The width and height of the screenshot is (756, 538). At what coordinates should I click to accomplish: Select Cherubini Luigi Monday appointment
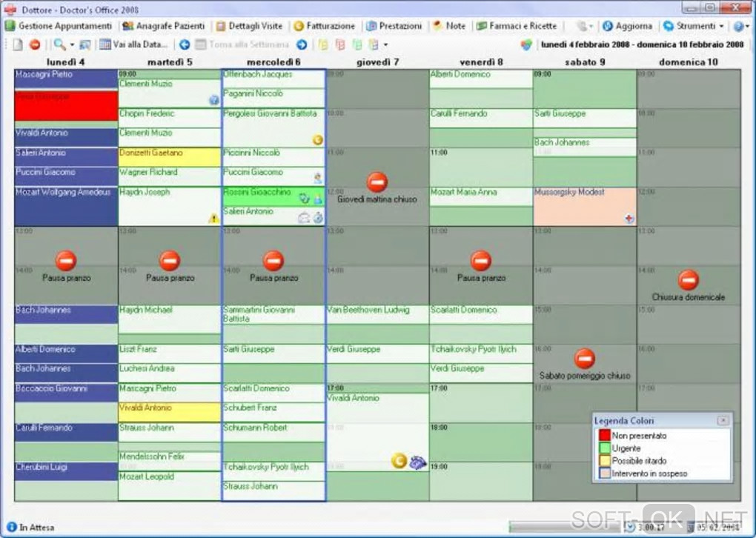tap(66, 471)
